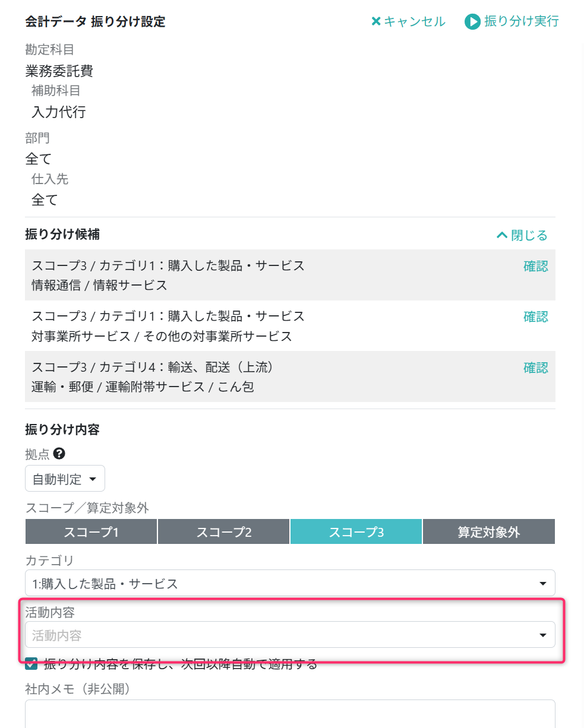Viewport: 584px width, 728px height.
Task: Click 確認 for 運輸・郵便 こん包 candidate
Action: (x=535, y=368)
